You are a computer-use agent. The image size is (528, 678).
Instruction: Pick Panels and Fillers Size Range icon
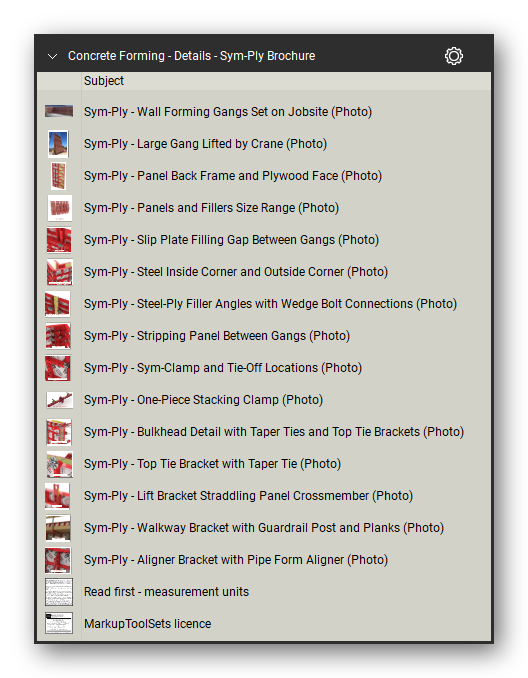(59, 208)
